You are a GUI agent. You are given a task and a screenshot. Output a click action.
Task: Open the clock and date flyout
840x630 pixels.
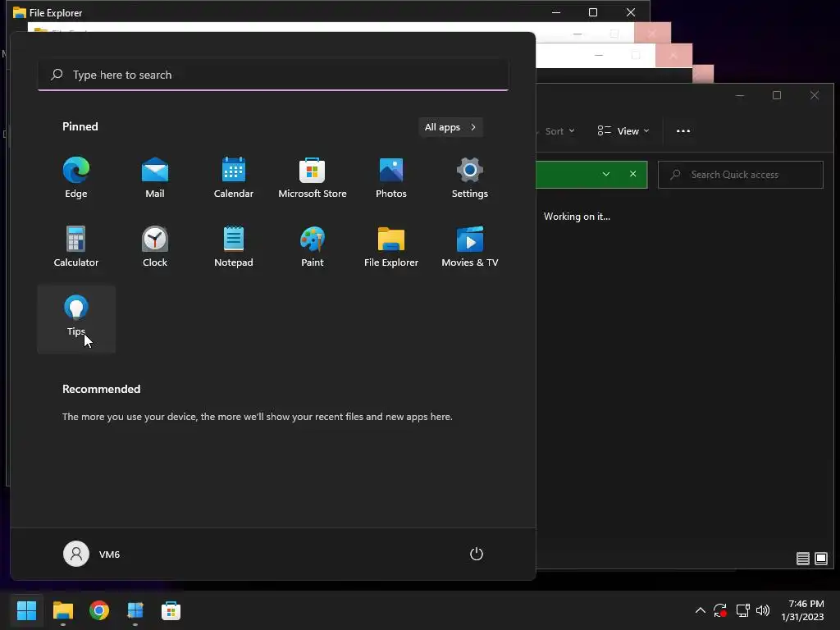coord(802,610)
